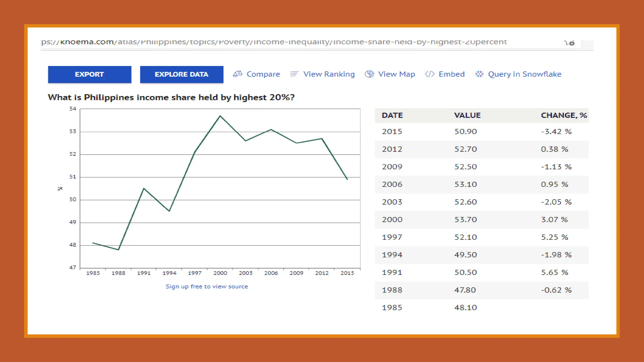
Task: Click the View Map globe icon
Action: (x=369, y=74)
